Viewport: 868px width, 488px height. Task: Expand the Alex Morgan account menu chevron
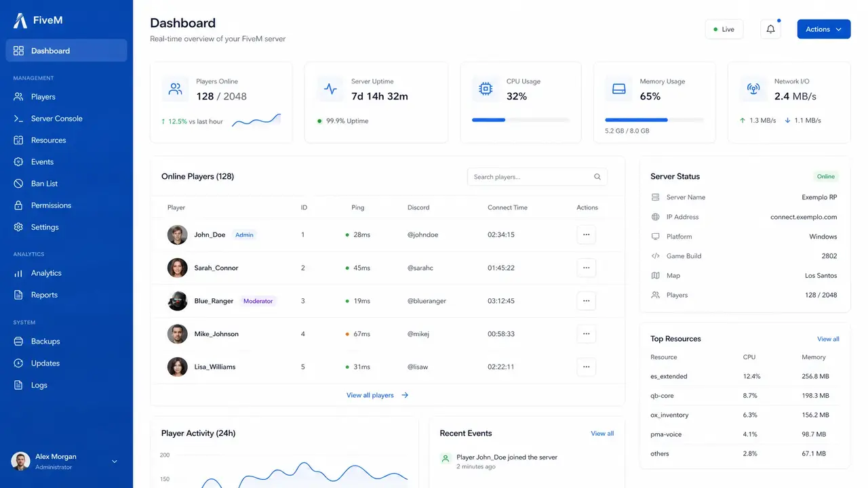tap(114, 462)
